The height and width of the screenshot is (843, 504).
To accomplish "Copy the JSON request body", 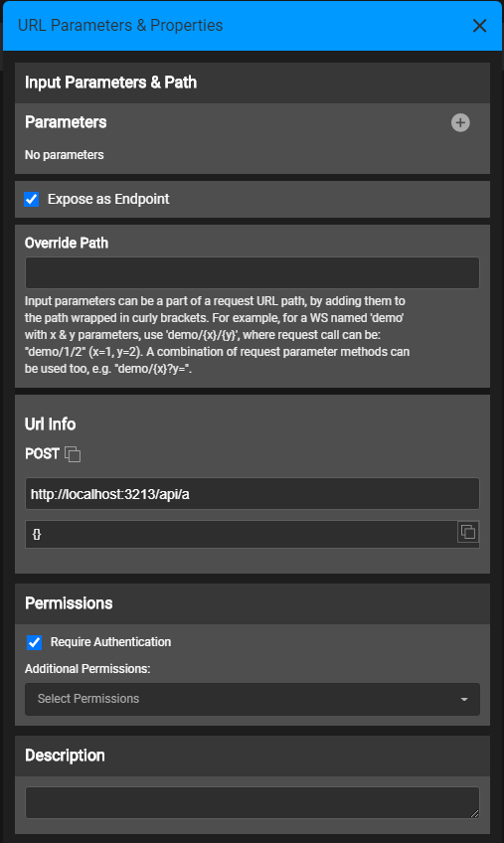I will [x=468, y=532].
